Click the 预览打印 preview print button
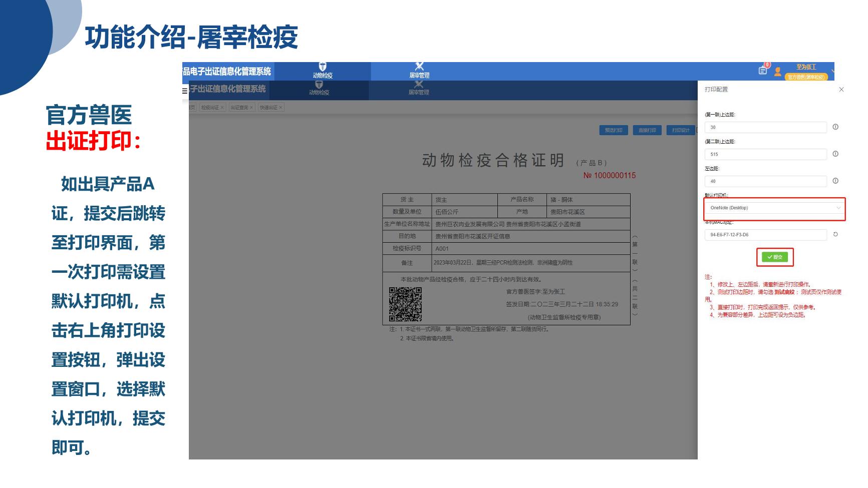868x488 pixels. click(x=614, y=131)
